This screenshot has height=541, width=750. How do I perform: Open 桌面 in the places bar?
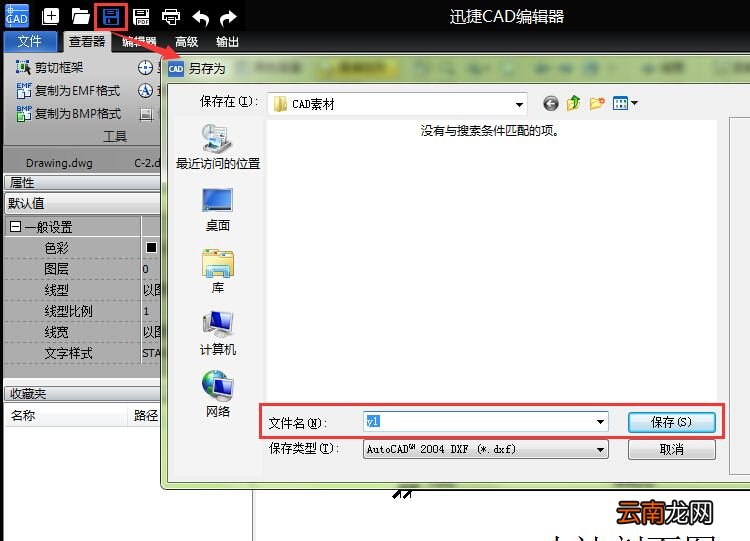pyautogui.click(x=218, y=210)
